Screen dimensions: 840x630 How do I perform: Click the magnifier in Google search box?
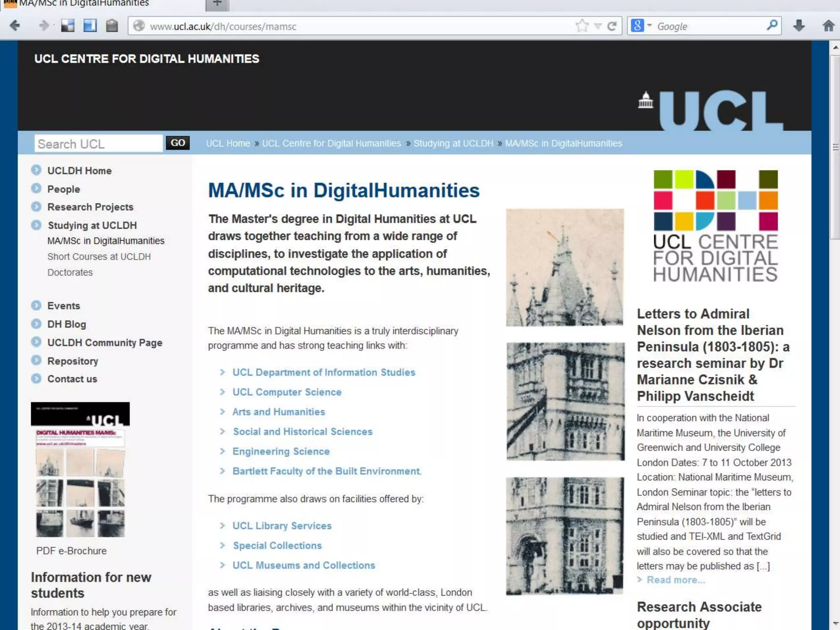pos(772,25)
